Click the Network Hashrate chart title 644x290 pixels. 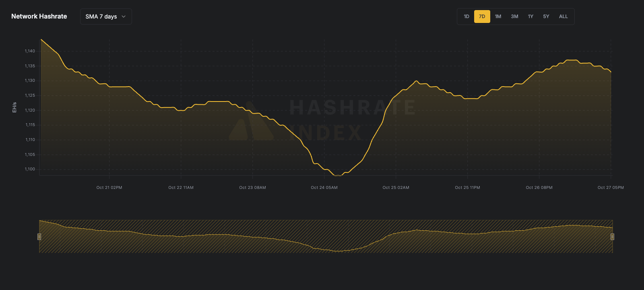click(39, 17)
